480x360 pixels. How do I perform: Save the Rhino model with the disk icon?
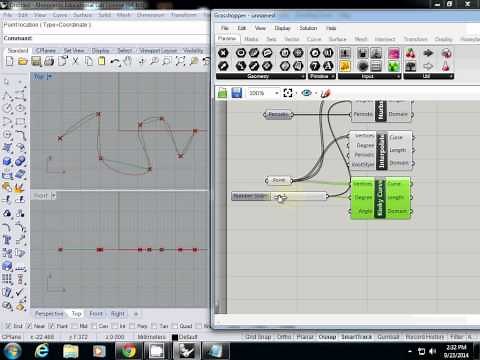coord(36,61)
